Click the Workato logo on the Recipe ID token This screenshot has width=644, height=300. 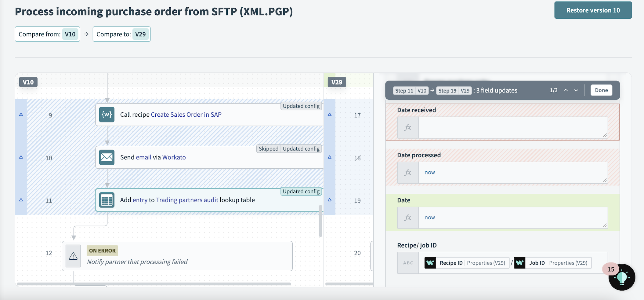click(430, 263)
